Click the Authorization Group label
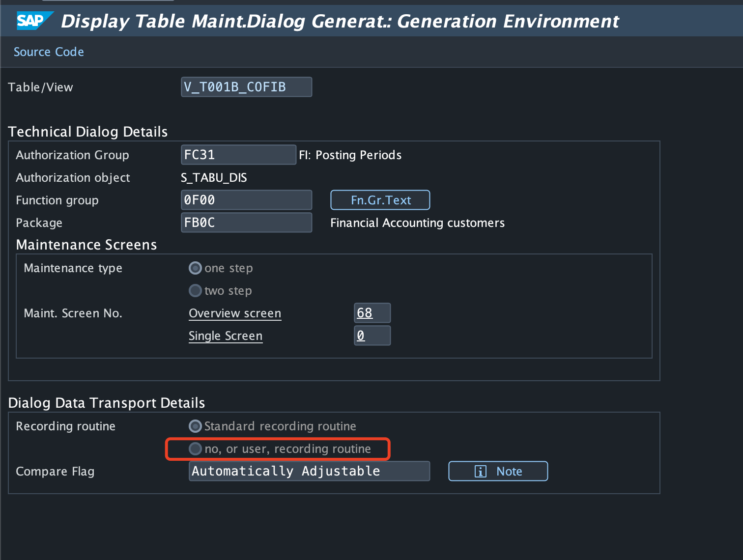The image size is (743, 560). [73, 155]
